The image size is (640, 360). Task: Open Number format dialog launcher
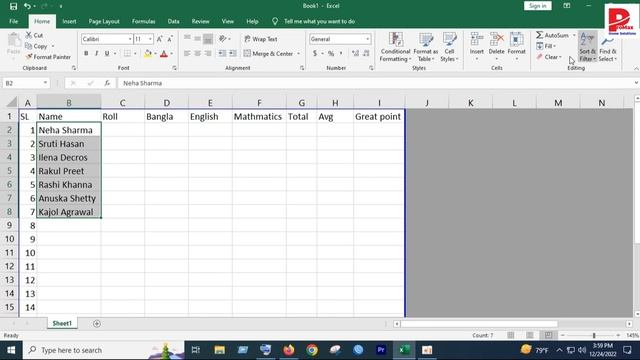[371, 68]
